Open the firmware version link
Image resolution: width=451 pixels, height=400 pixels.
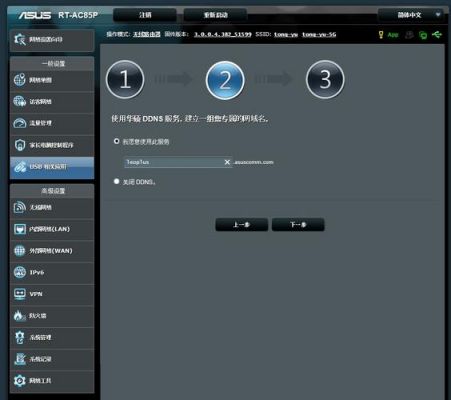(223, 34)
